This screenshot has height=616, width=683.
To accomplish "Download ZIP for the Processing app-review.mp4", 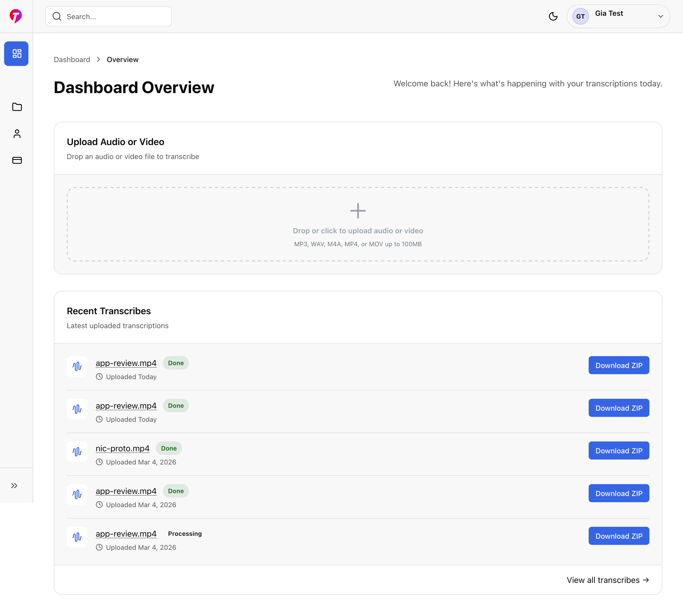I will [x=618, y=536].
